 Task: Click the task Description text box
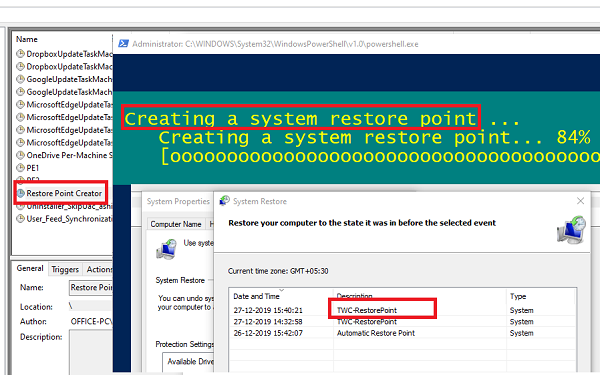[x=91, y=352]
